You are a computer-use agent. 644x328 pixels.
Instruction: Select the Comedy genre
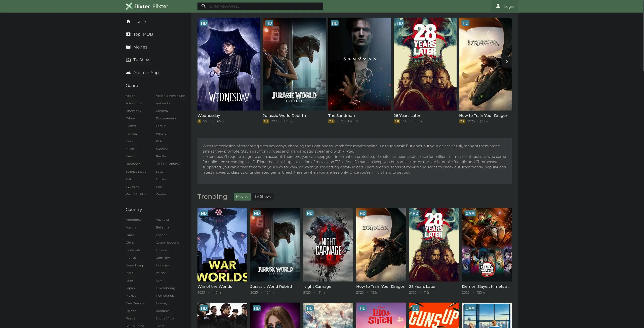162,111
